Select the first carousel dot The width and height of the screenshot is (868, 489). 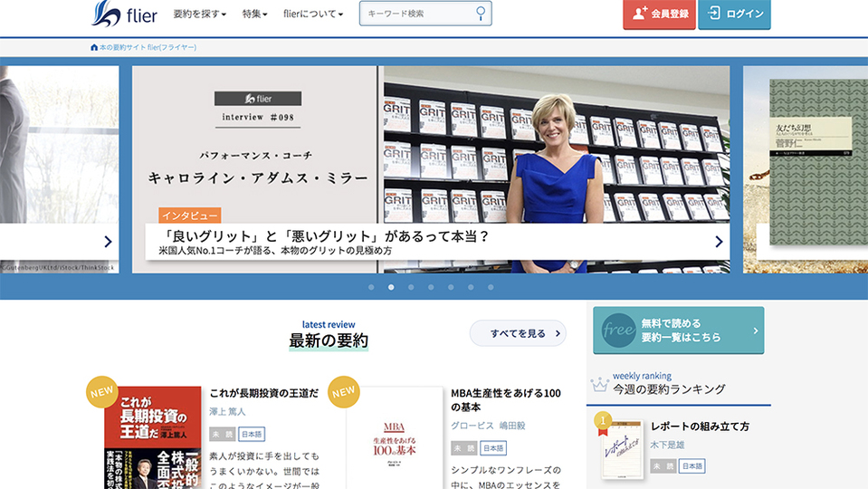(x=371, y=287)
